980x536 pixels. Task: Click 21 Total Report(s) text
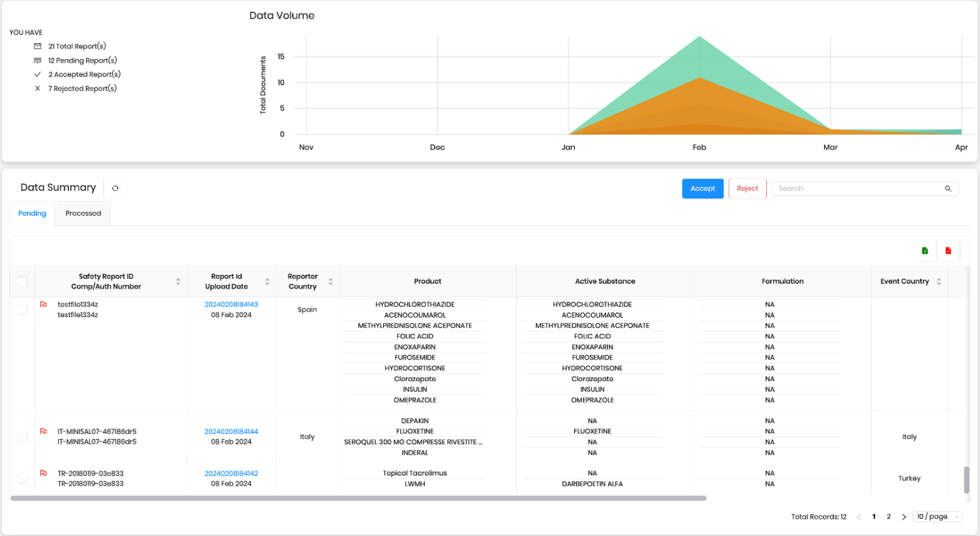click(77, 46)
